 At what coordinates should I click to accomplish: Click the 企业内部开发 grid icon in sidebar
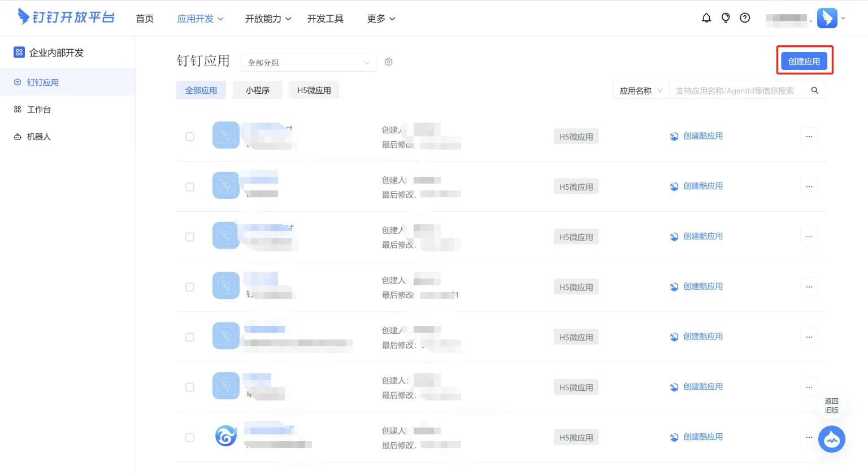point(19,53)
